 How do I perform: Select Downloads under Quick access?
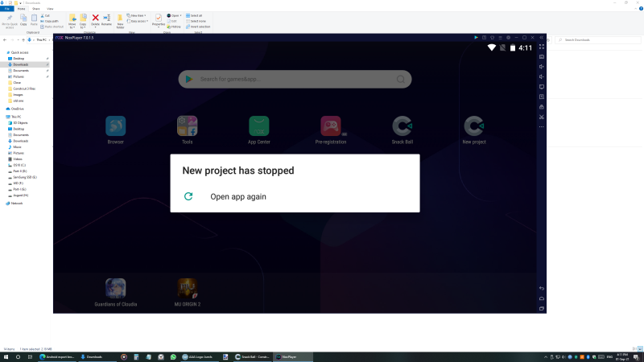pyautogui.click(x=21, y=64)
